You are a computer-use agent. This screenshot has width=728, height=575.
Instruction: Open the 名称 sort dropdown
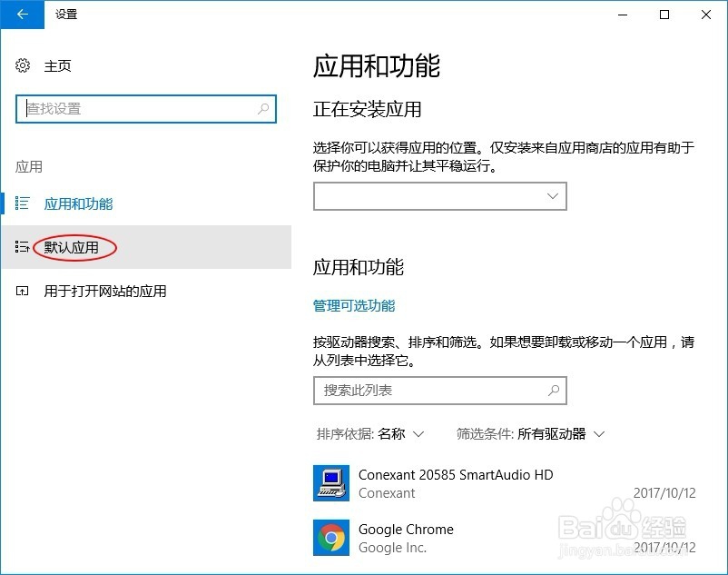click(x=399, y=434)
